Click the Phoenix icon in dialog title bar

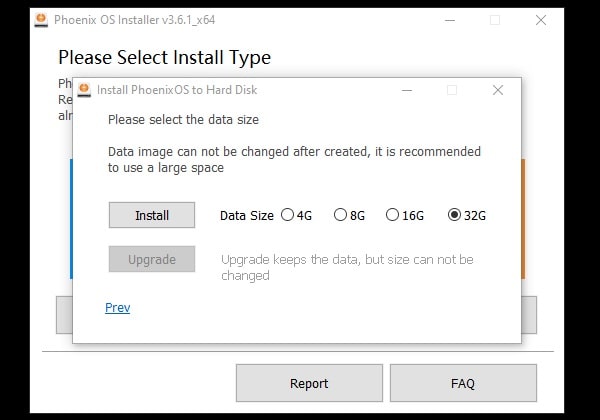coord(84,90)
